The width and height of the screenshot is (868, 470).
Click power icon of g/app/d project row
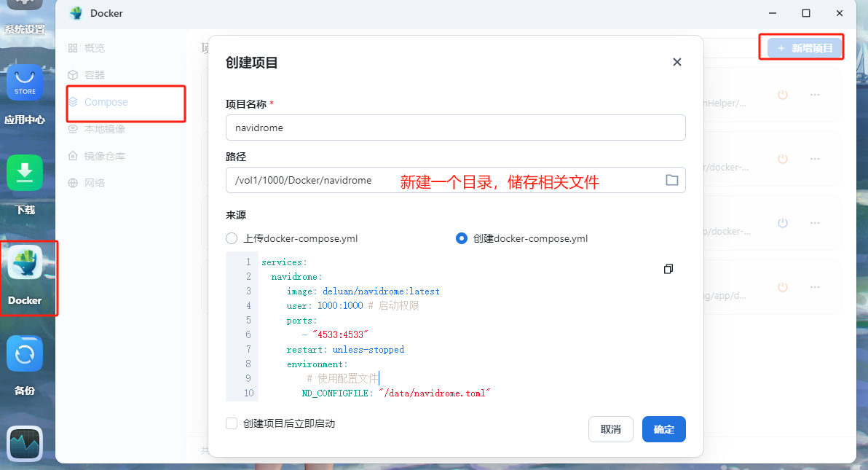(x=783, y=287)
